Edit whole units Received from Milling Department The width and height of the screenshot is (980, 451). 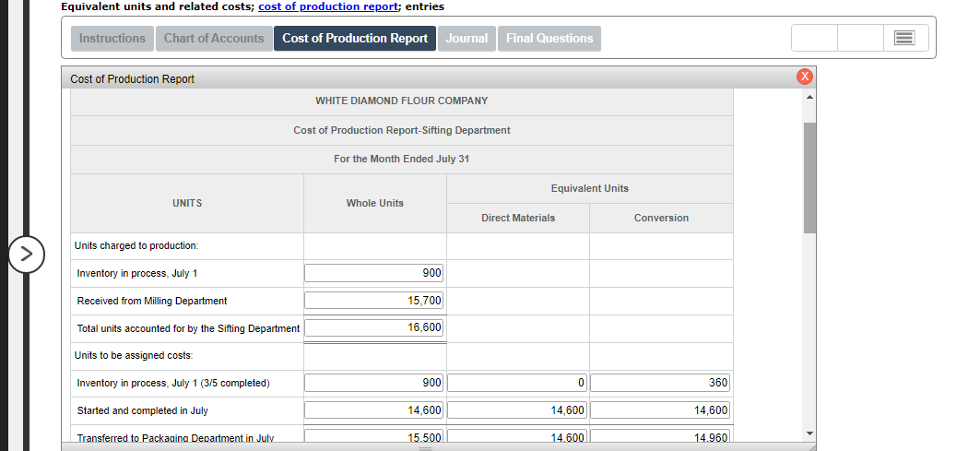[373, 301]
